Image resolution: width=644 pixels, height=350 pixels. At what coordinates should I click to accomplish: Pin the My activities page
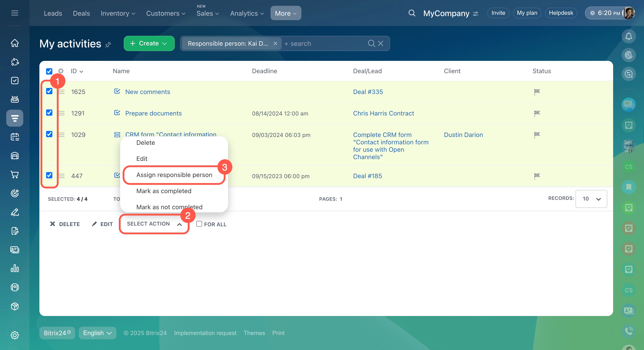(108, 45)
